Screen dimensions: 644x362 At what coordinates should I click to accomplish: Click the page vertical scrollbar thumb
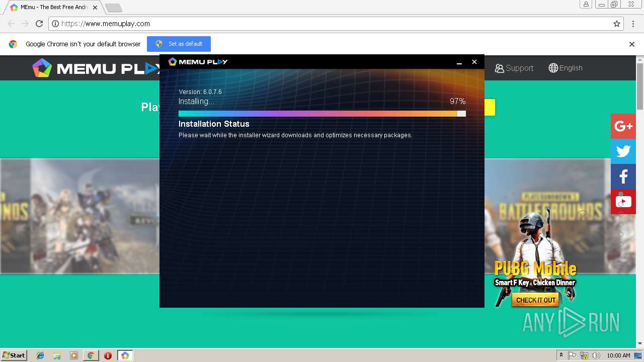tap(640, 87)
